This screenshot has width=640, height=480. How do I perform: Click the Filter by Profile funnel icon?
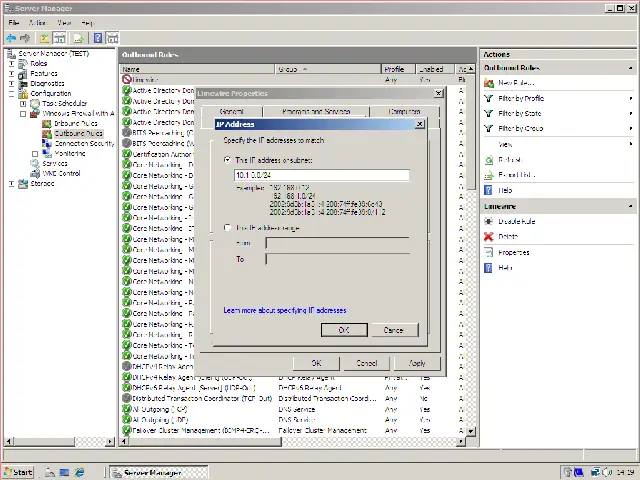point(489,98)
